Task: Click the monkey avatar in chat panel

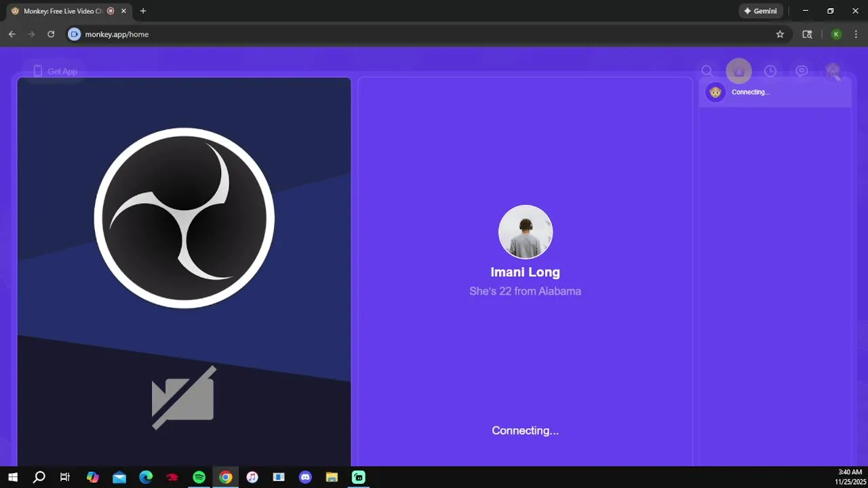Action: point(715,92)
